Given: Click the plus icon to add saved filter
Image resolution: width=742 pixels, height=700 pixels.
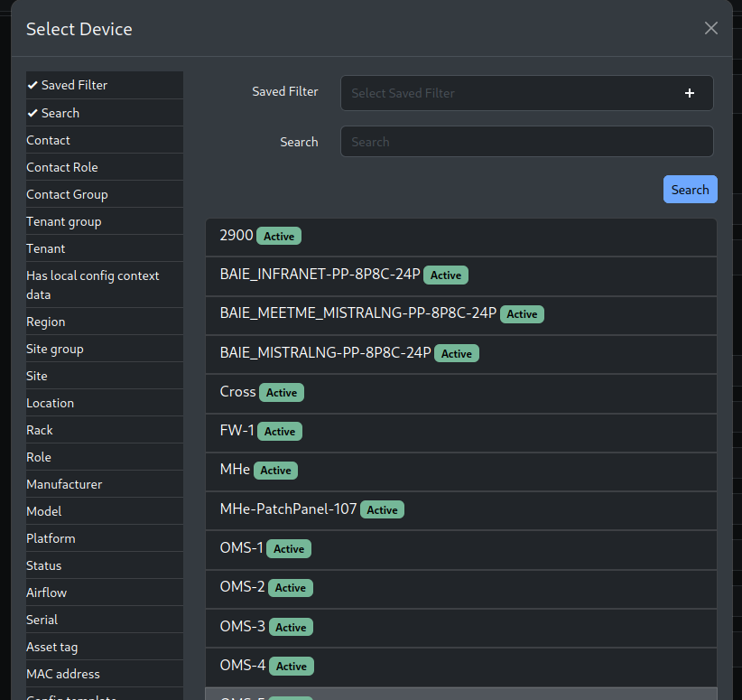Looking at the screenshot, I should coord(689,93).
